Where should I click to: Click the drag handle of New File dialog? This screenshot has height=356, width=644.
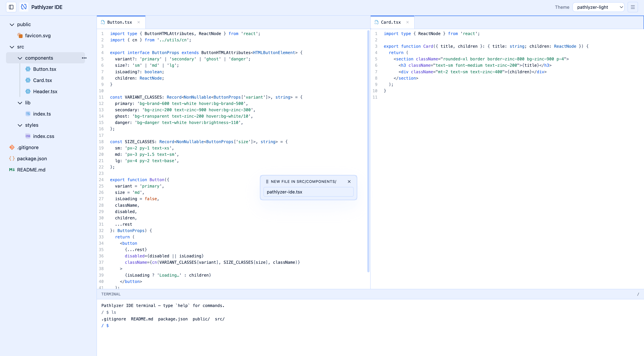pos(267,182)
